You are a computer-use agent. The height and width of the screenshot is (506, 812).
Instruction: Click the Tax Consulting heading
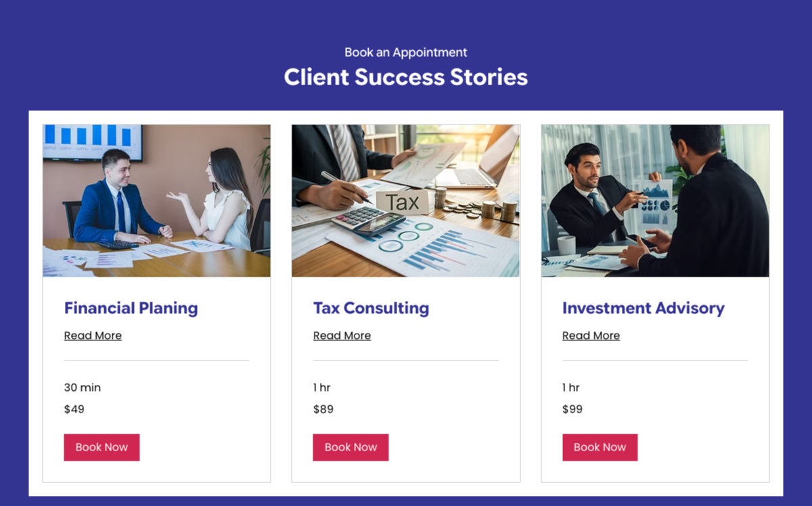click(371, 308)
